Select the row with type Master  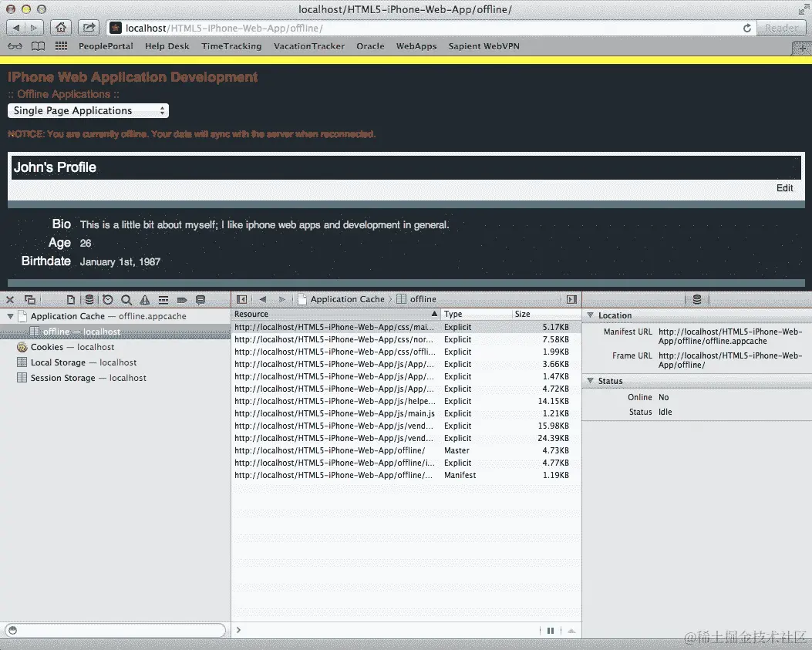(x=406, y=450)
